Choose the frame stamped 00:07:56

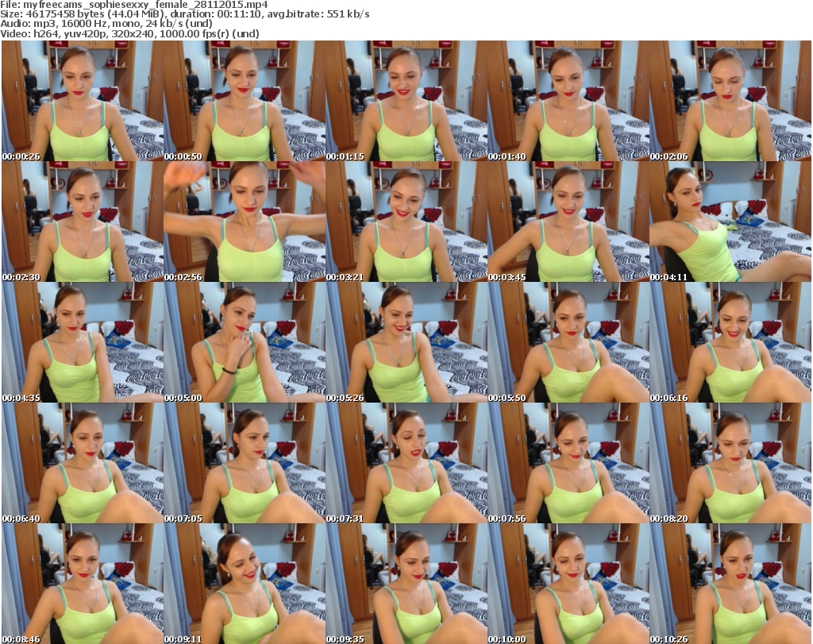(568, 464)
